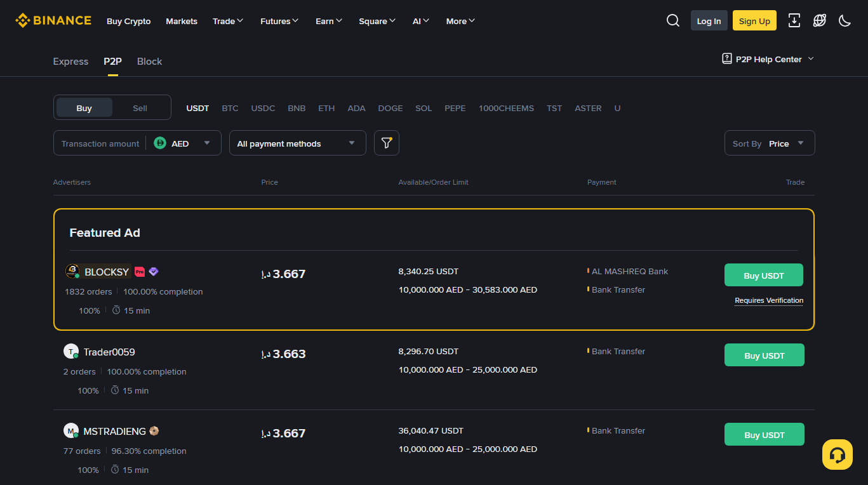Select the PEPE coin tab
Screen dimensions: 868x485
pos(455,108)
